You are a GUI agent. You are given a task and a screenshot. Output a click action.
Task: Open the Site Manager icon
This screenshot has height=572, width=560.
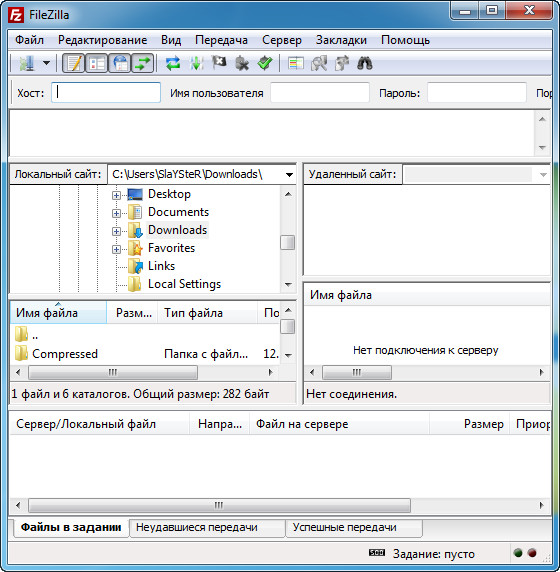(26, 63)
